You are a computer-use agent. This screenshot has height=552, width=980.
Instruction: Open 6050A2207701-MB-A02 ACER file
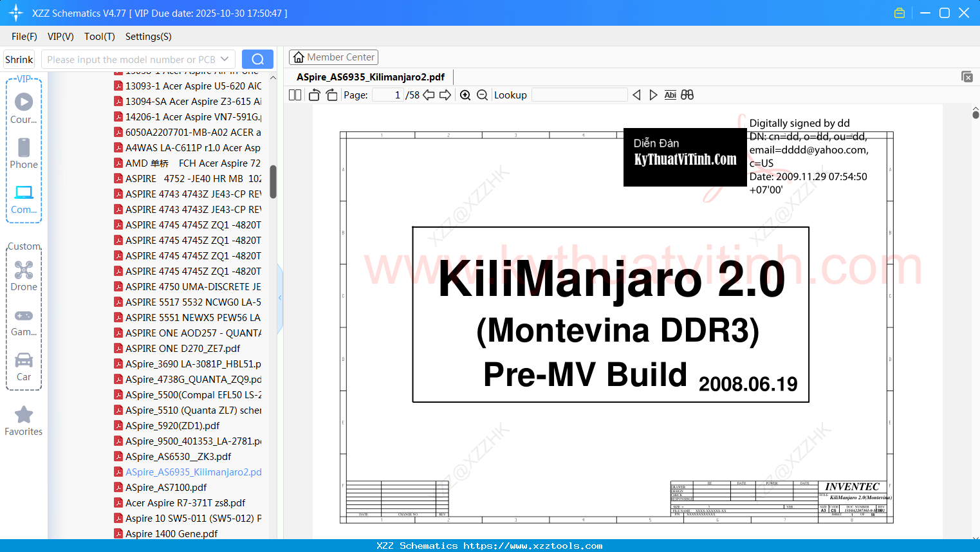point(188,132)
